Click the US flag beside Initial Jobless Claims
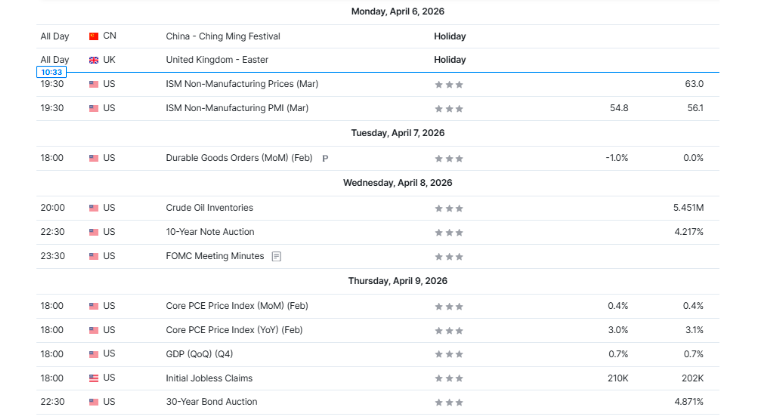The image size is (768, 416). [94, 378]
